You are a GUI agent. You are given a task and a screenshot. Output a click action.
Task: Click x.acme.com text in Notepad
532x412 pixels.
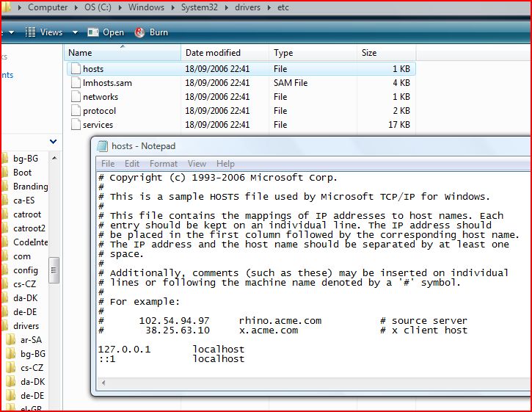pyautogui.click(x=269, y=330)
